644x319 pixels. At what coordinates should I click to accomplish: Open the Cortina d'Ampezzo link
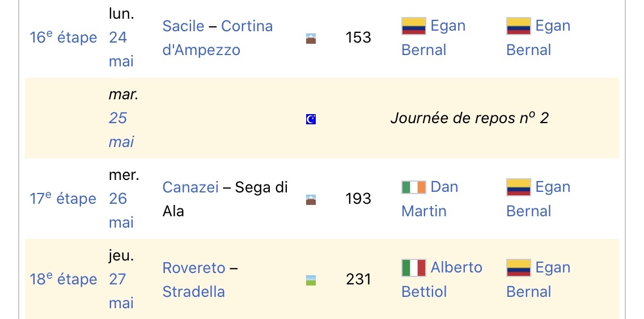click(x=201, y=50)
